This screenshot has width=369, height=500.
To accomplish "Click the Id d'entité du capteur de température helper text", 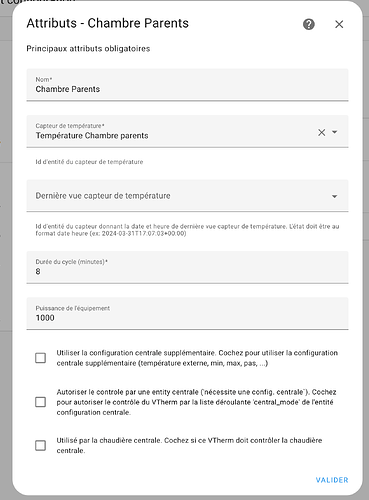I will tap(89, 162).
